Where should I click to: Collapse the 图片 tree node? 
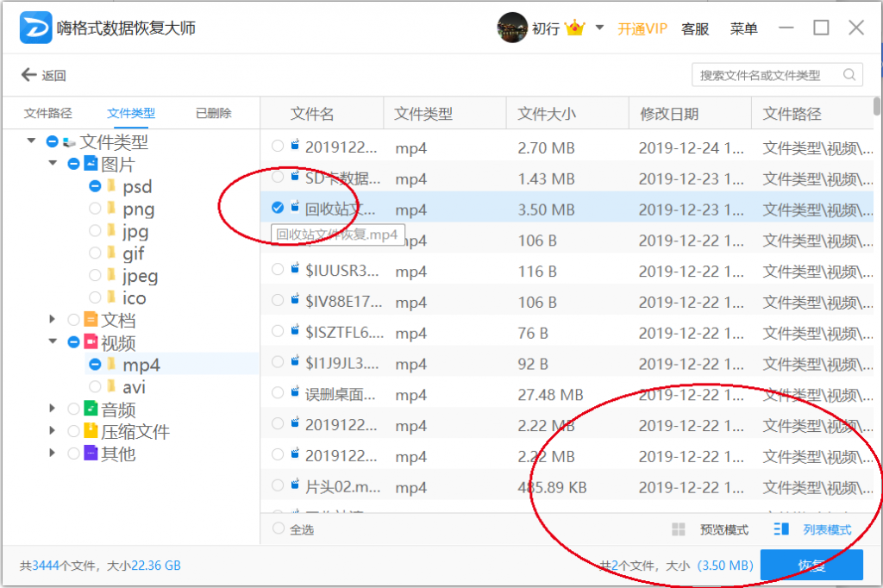pyautogui.click(x=53, y=163)
